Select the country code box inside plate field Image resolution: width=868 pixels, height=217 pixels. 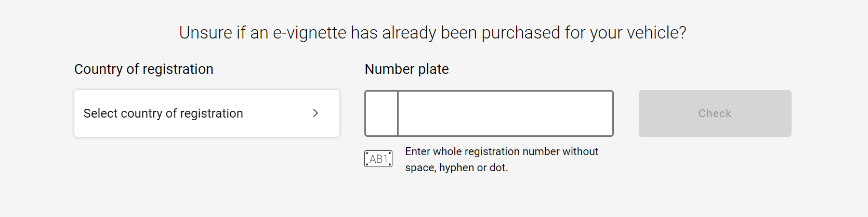pyautogui.click(x=382, y=113)
